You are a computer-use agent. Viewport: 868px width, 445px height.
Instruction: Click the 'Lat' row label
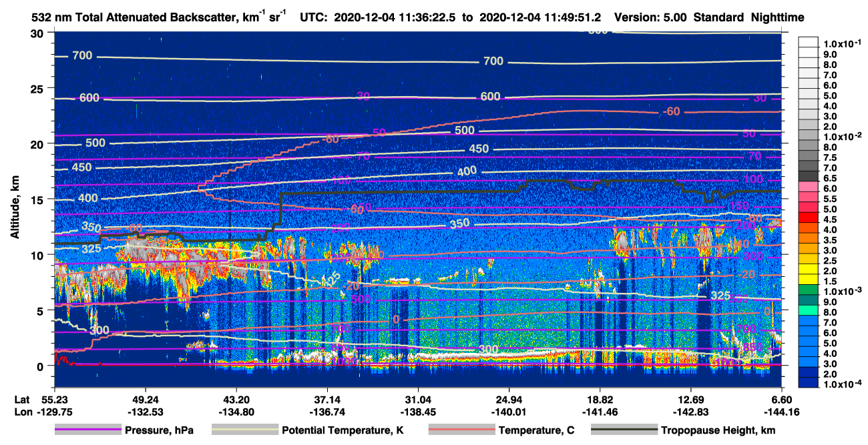(21, 400)
